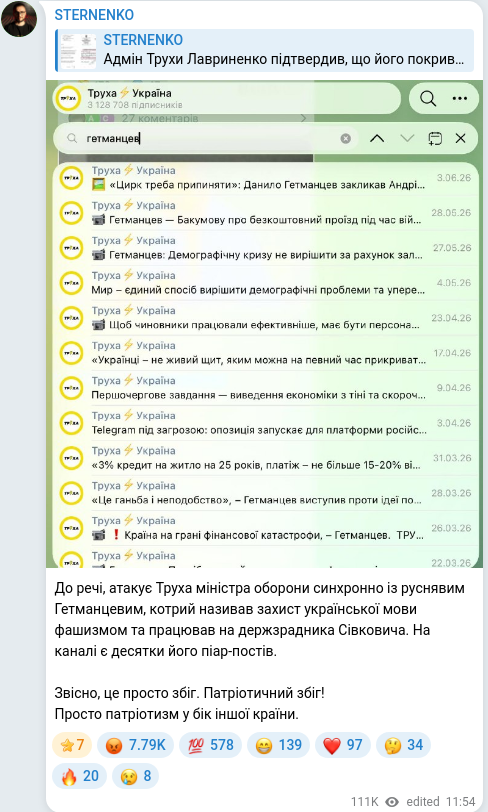The image size is (488, 812).
Task: Open the search magnifier in channel header
Action: click(x=428, y=98)
